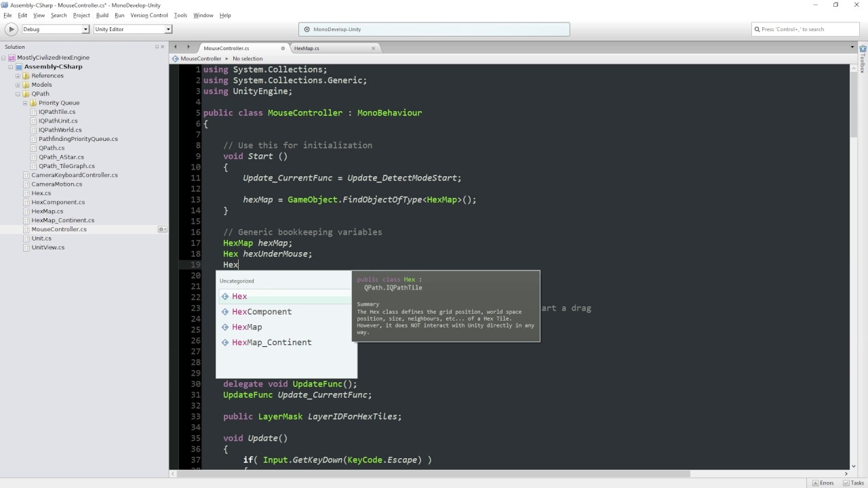The image size is (868, 488).
Task: Click the MostlyCivilizedHexEngine solution icon
Action: click(12, 58)
